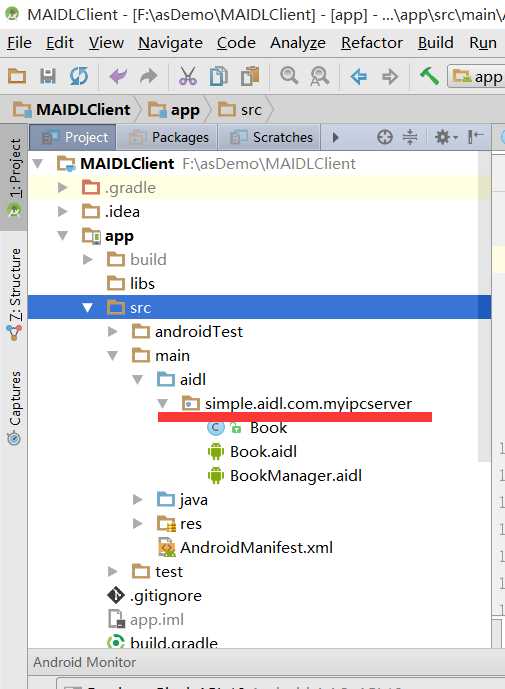The image size is (505, 689).
Task: Click the Scroll from Source target icon
Action: [x=385, y=137]
